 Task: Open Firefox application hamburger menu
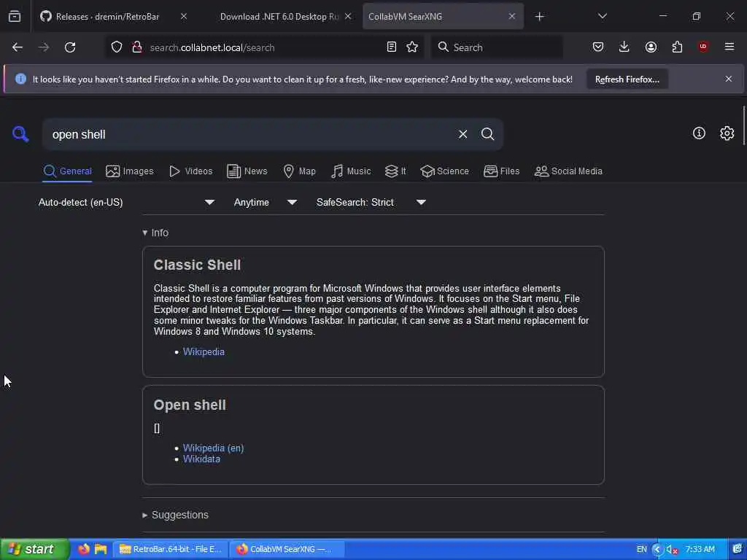point(729,47)
